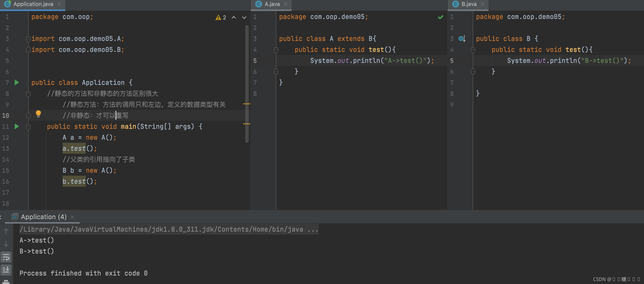Click the fold end marker in B.java line 6
The image size is (644, 284).
[x=473, y=71]
